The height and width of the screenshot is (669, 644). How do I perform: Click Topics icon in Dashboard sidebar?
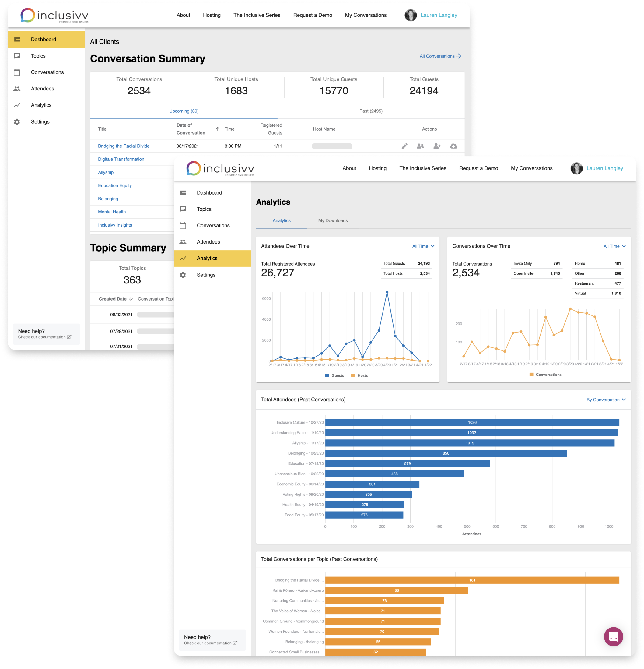(17, 56)
